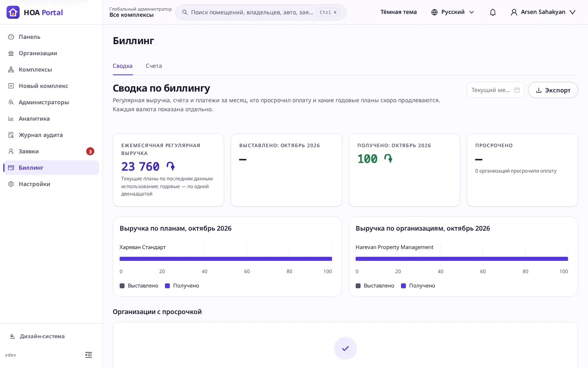Open the Панель dashboard sidebar item
The image size is (588, 368).
[51, 37]
